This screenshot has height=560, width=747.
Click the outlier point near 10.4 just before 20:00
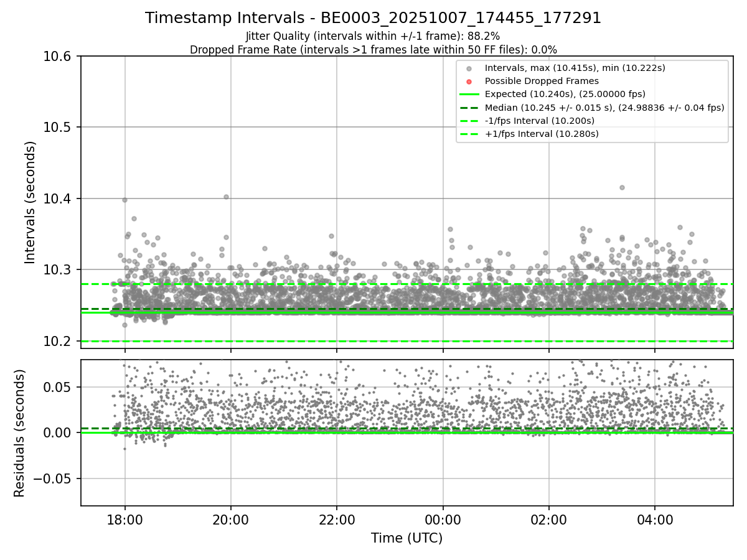(226, 197)
